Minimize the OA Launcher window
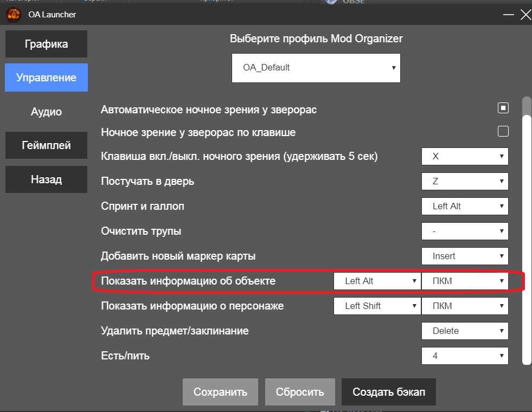 tap(508, 15)
